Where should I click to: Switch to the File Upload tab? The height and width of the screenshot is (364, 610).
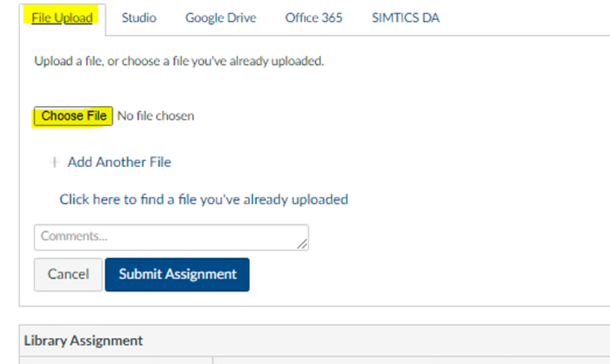pos(62,18)
